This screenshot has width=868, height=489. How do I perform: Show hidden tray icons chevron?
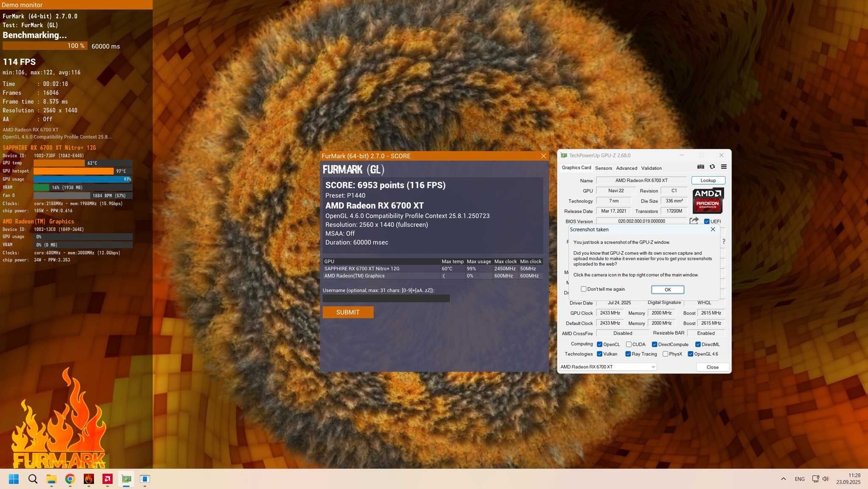coord(783,479)
